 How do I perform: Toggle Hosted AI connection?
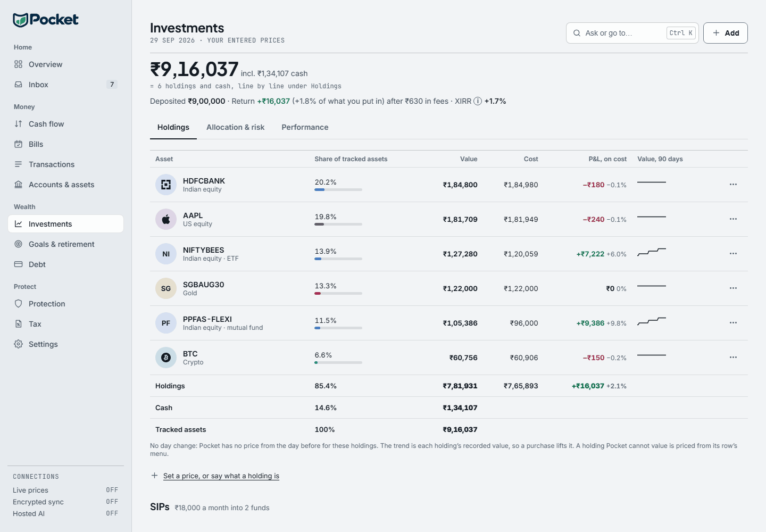[x=65, y=513]
